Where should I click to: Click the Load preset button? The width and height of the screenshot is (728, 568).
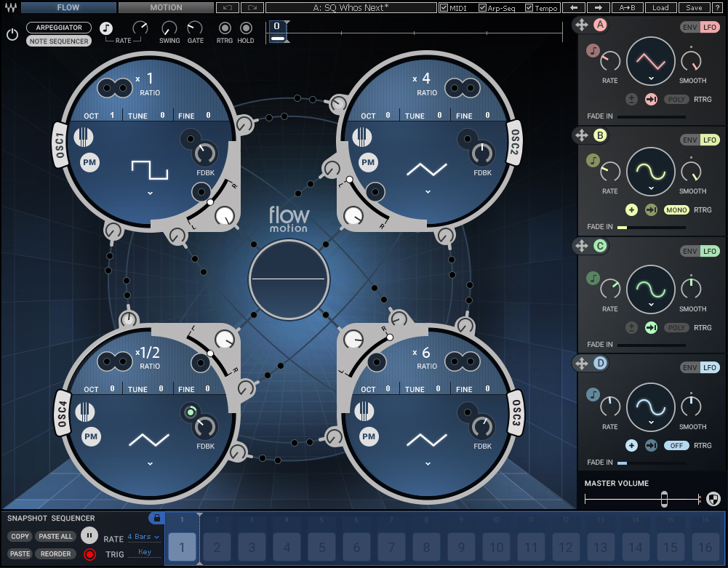click(x=660, y=8)
